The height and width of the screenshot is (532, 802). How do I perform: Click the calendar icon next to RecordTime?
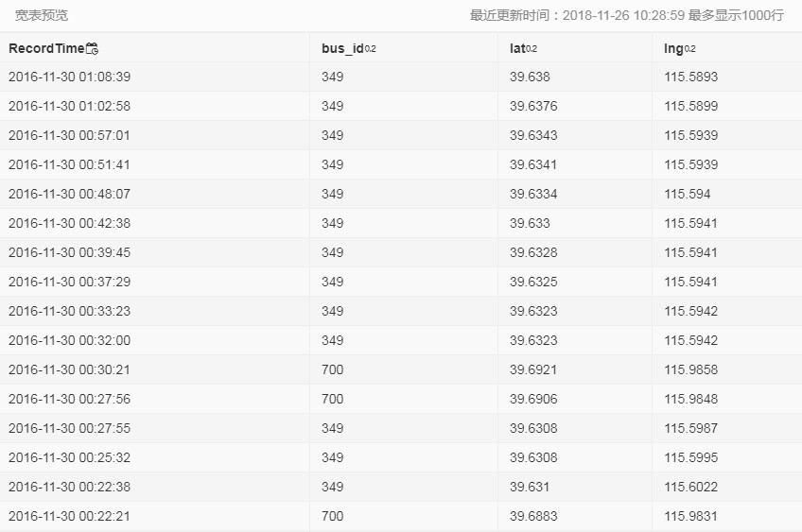(92, 48)
